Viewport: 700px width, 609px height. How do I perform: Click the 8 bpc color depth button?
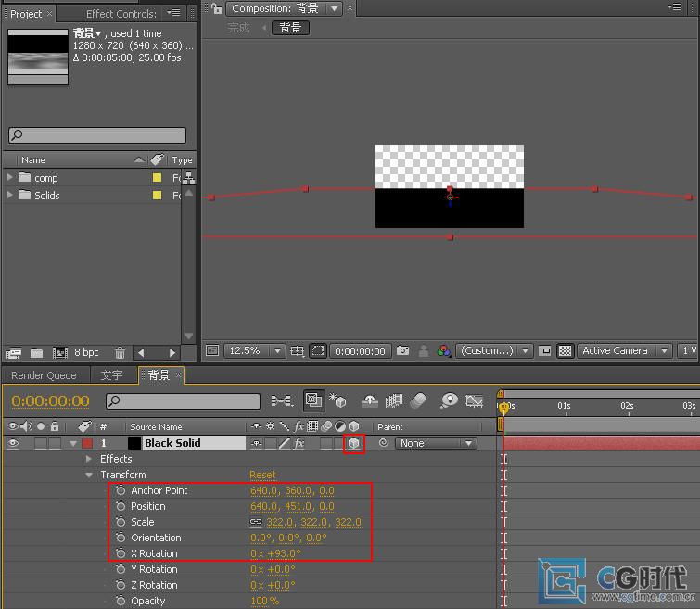(x=86, y=353)
